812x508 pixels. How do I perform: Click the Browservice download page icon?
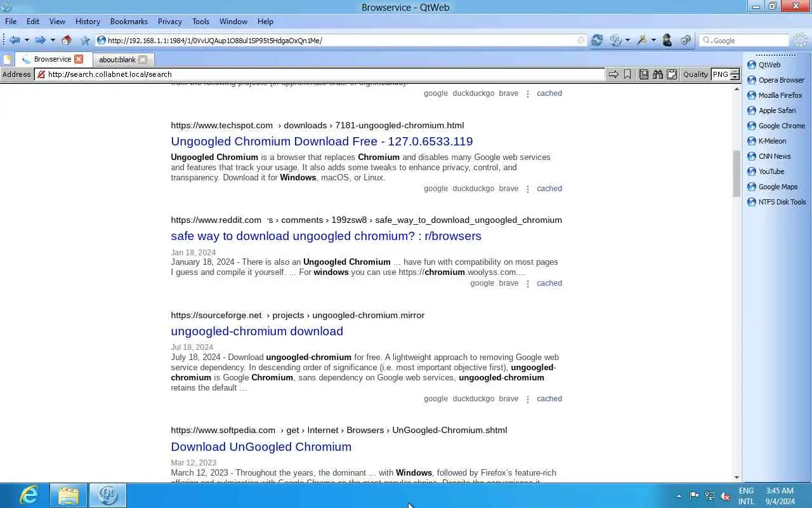point(644,74)
